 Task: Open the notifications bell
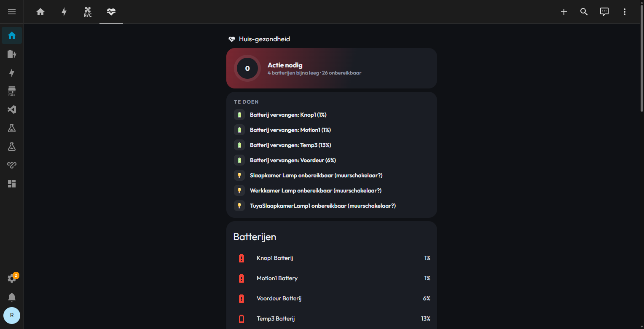pos(12,297)
